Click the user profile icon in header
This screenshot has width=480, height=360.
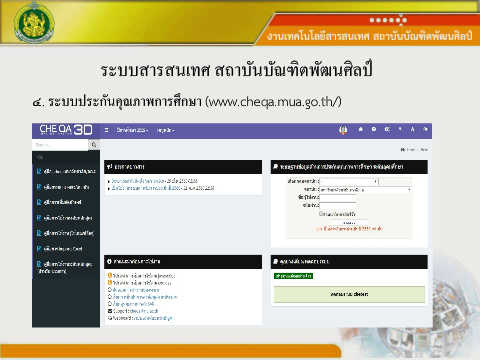click(412, 129)
